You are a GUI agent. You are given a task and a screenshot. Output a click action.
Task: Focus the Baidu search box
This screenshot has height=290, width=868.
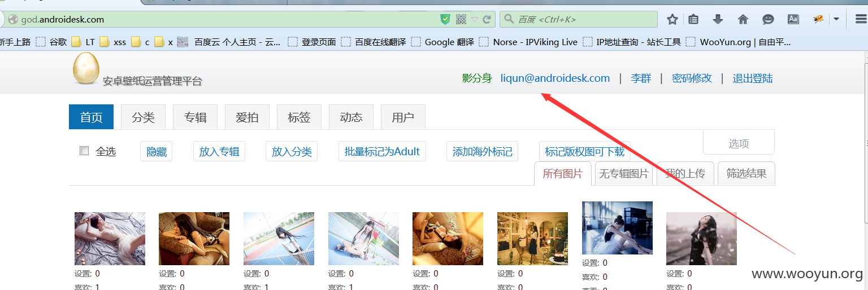pyautogui.click(x=579, y=19)
